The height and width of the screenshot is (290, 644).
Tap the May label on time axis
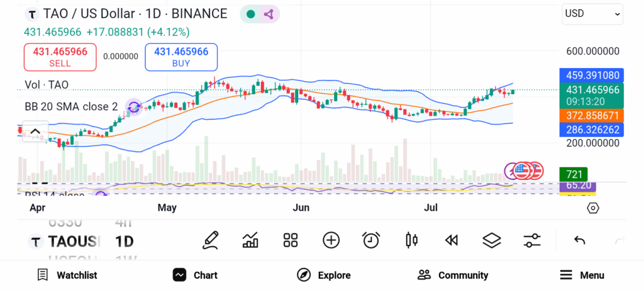coord(167,208)
